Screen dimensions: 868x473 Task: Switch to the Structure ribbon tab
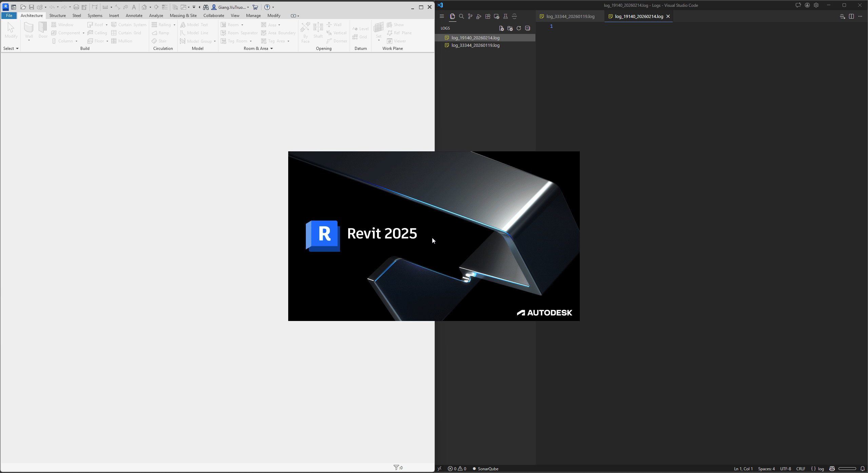58,16
